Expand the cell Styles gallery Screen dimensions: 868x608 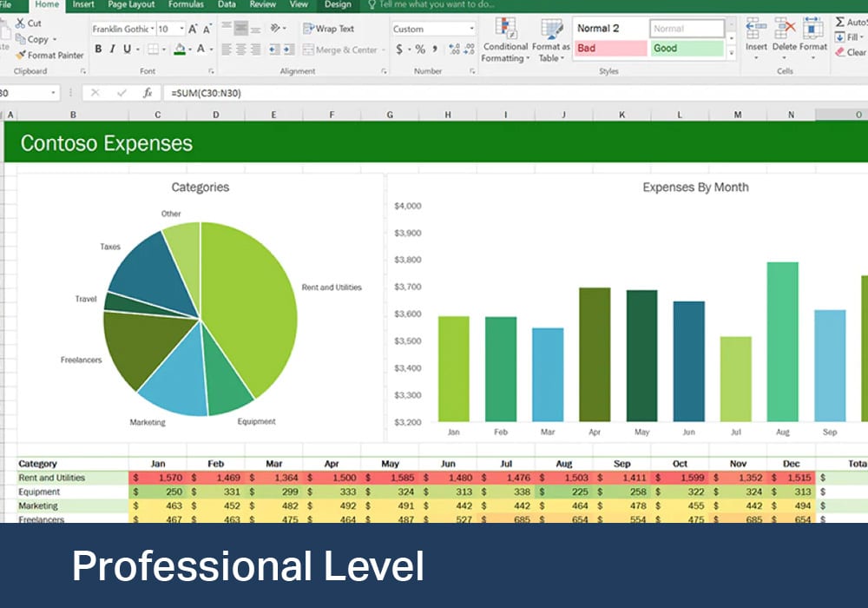pyautogui.click(x=731, y=54)
